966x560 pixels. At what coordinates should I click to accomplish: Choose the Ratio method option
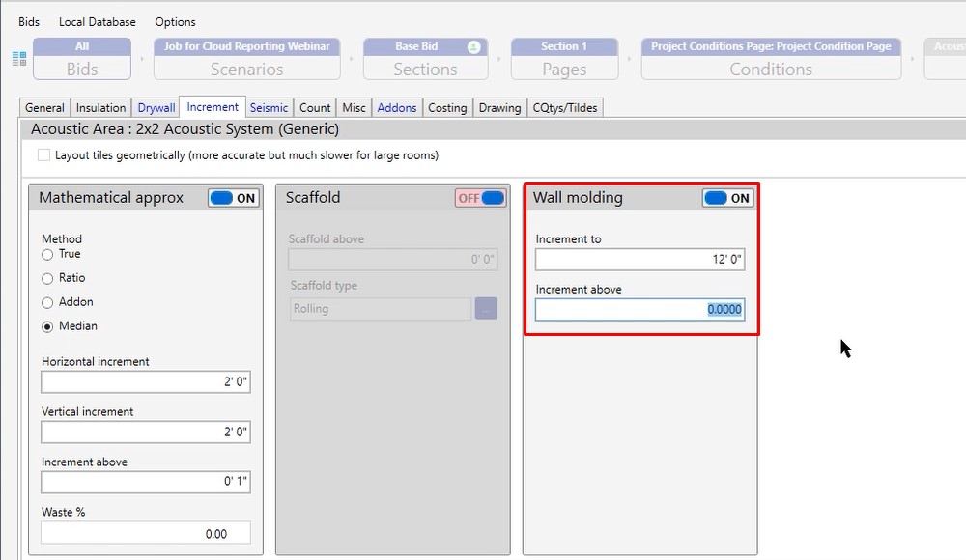pos(47,278)
